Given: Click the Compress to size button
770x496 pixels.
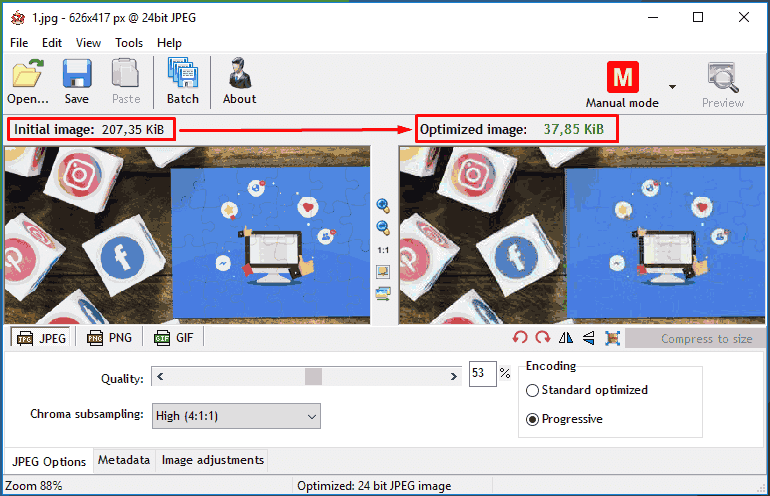Looking at the screenshot, I should (694, 338).
